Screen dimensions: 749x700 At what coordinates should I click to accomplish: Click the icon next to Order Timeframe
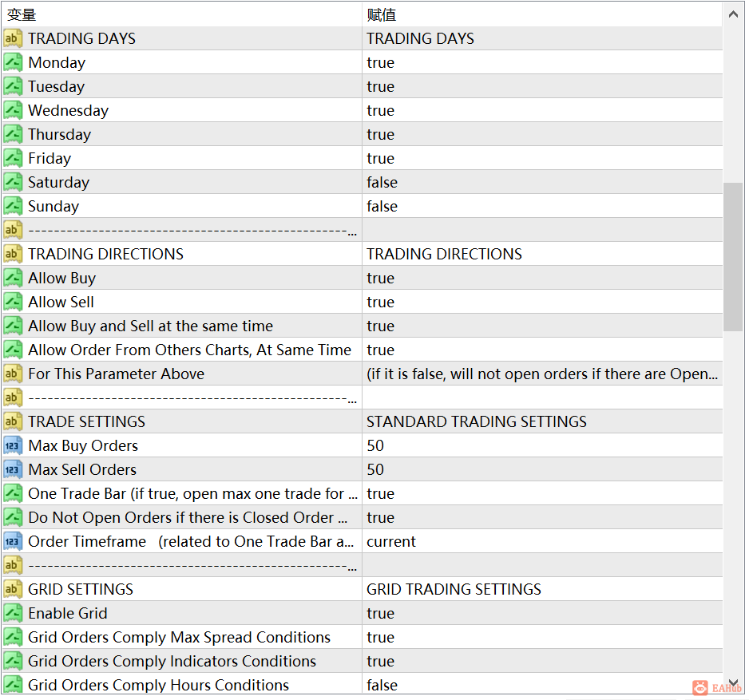pyautogui.click(x=13, y=541)
